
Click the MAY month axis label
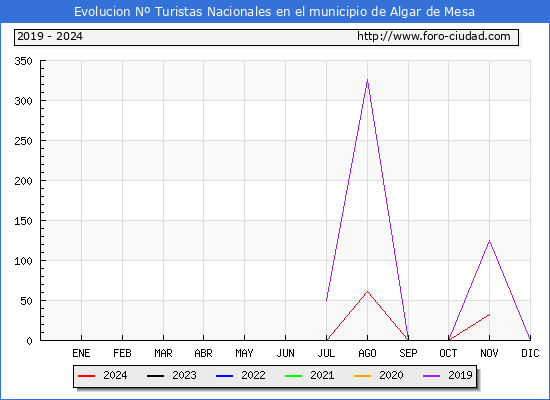point(244,353)
